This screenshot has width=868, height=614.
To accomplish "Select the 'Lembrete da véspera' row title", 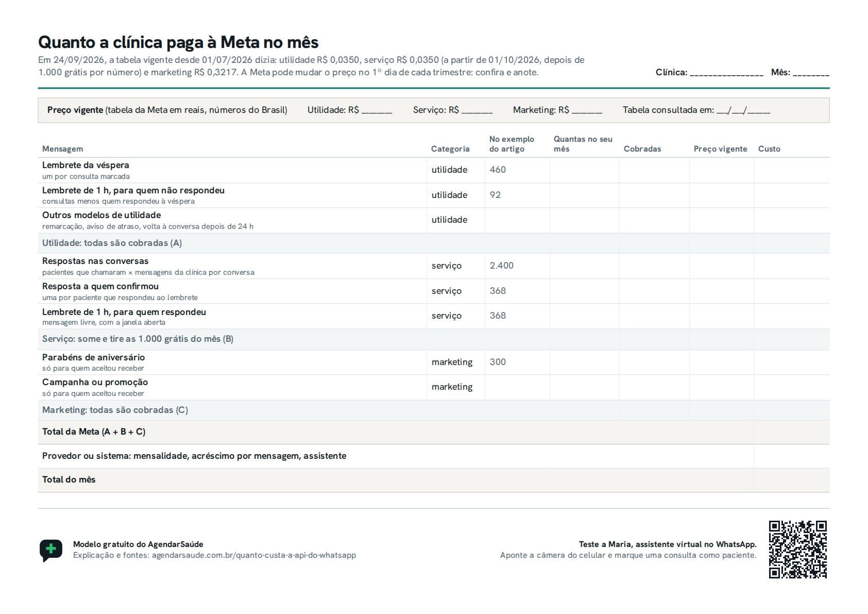I will [86, 165].
